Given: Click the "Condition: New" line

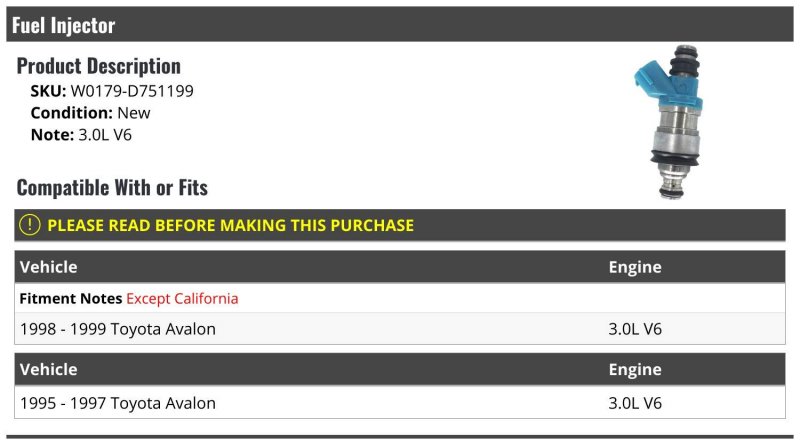Looking at the screenshot, I should (90, 113).
